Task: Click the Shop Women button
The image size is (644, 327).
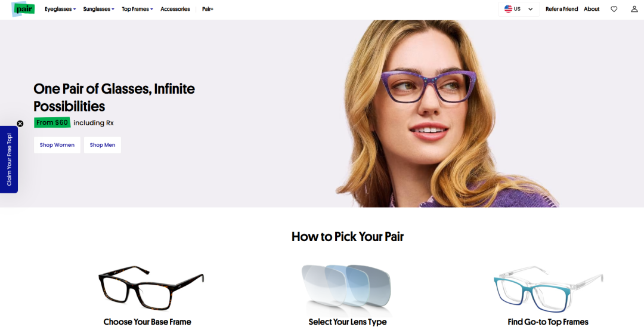Action: [57, 145]
